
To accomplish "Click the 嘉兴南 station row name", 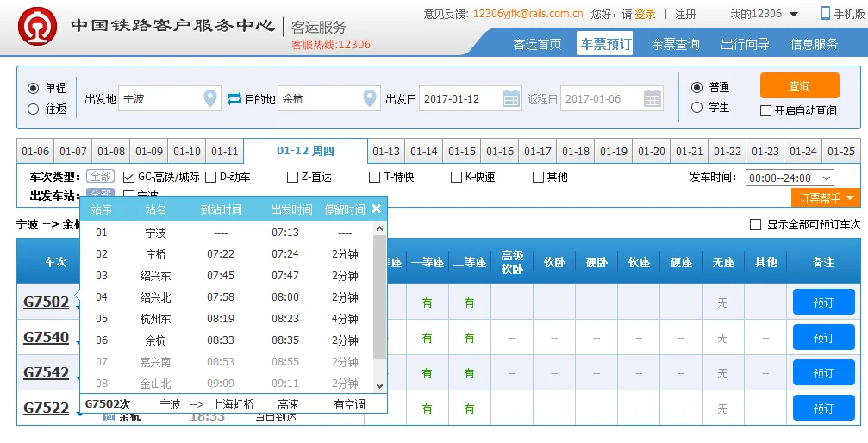I will click(155, 362).
